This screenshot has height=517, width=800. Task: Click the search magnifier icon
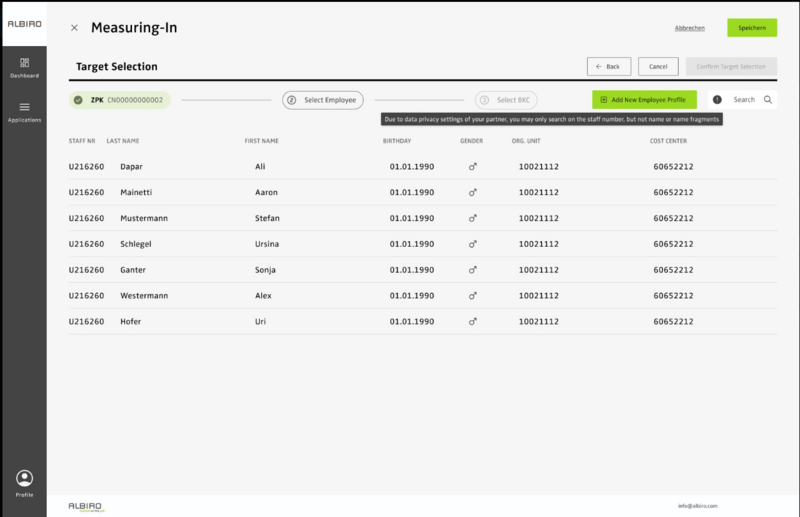click(768, 100)
